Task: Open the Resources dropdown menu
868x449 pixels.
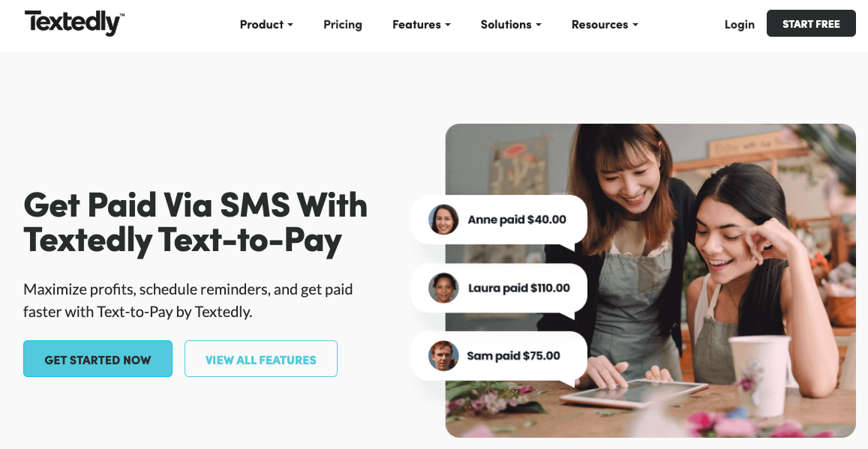Action: (x=605, y=24)
